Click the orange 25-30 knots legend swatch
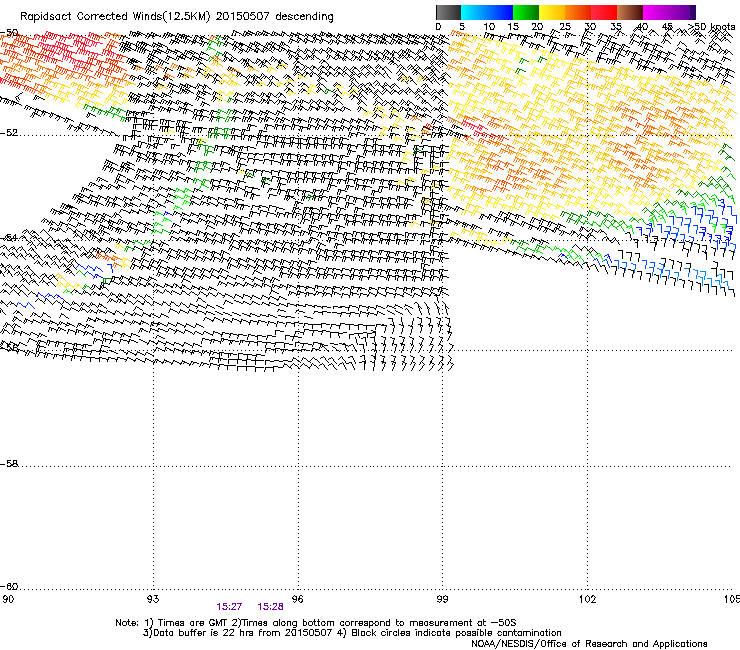Screen dimensions: 740x650 point(578,12)
